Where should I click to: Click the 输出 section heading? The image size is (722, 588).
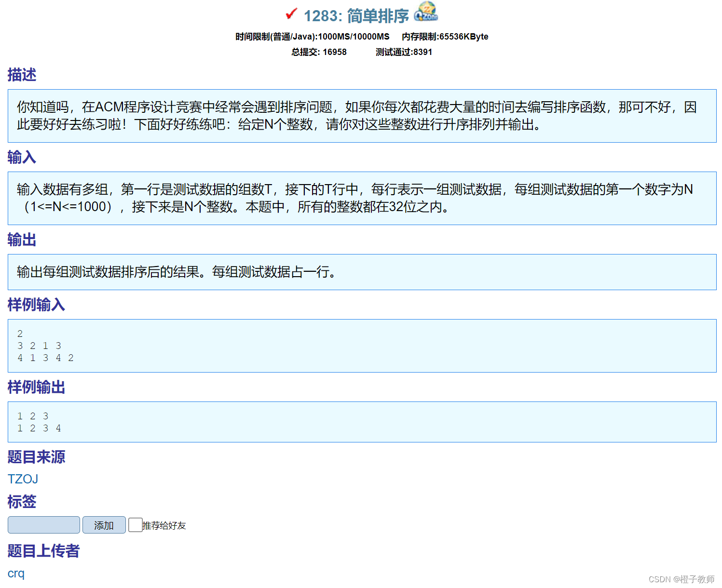(x=22, y=240)
